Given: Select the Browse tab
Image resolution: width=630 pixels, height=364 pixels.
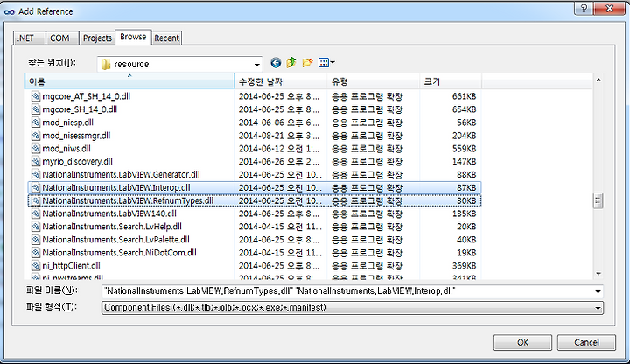Looking at the screenshot, I should 133,37.
